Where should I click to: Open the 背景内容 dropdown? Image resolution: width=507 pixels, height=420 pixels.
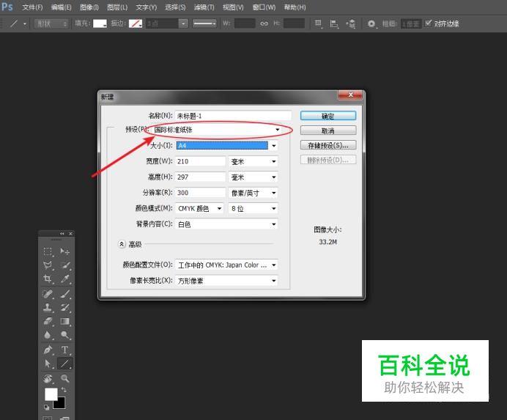227,224
